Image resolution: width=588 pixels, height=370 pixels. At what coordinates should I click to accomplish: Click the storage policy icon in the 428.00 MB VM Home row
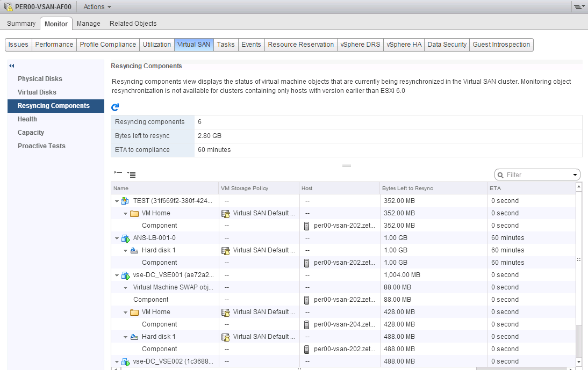coord(226,313)
